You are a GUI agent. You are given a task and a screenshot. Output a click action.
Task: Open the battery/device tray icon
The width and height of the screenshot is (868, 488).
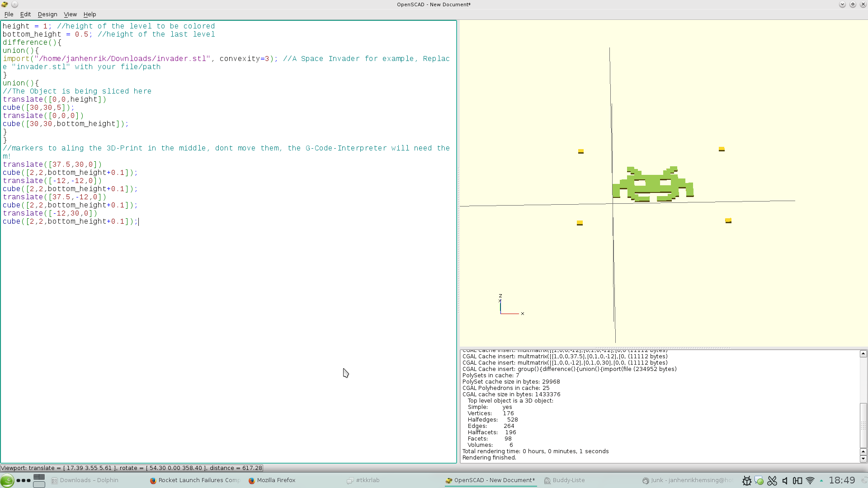pyautogui.click(x=797, y=481)
